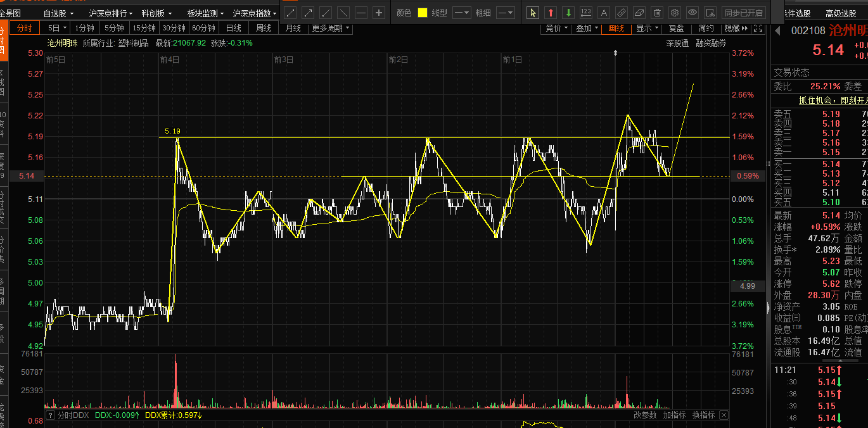The height and width of the screenshot is (428, 868).
Task: Expand the 更多周期 period dropdown
Action: pyautogui.click(x=331, y=28)
